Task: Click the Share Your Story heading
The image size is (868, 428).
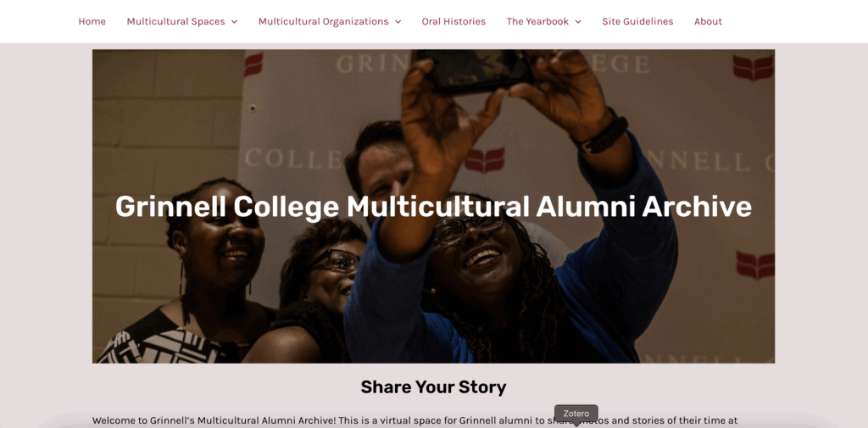Action: [x=433, y=387]
